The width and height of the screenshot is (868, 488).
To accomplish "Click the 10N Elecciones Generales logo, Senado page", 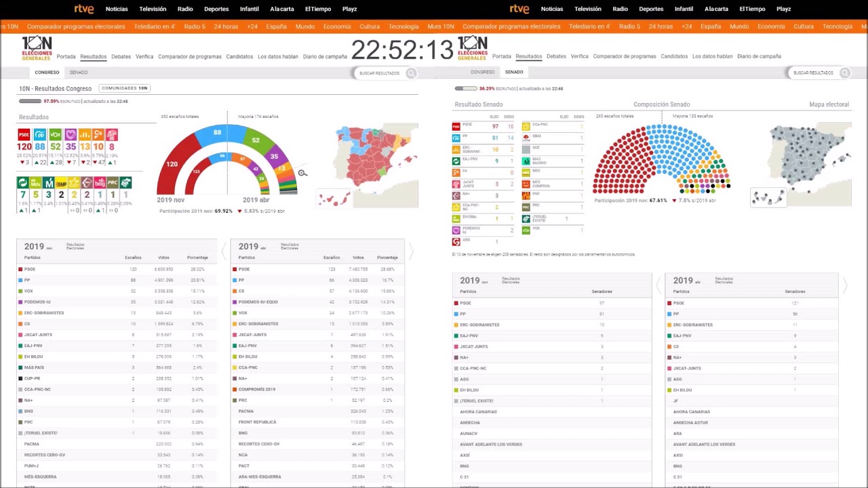I will point(473,48).
